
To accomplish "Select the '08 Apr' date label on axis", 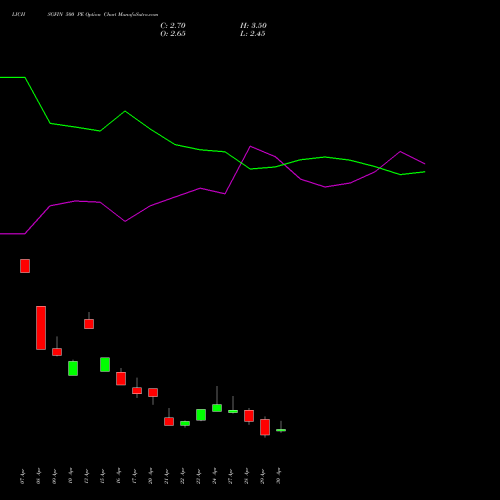I will click(38, 476).
